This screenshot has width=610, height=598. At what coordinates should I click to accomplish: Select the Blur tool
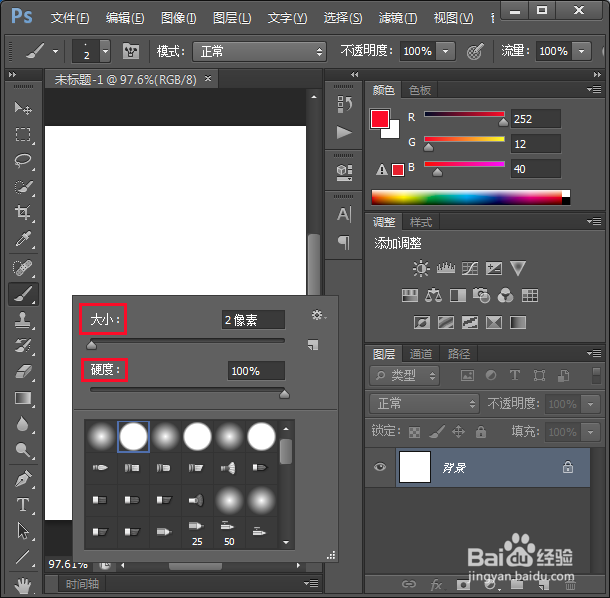tap(23, 424)
